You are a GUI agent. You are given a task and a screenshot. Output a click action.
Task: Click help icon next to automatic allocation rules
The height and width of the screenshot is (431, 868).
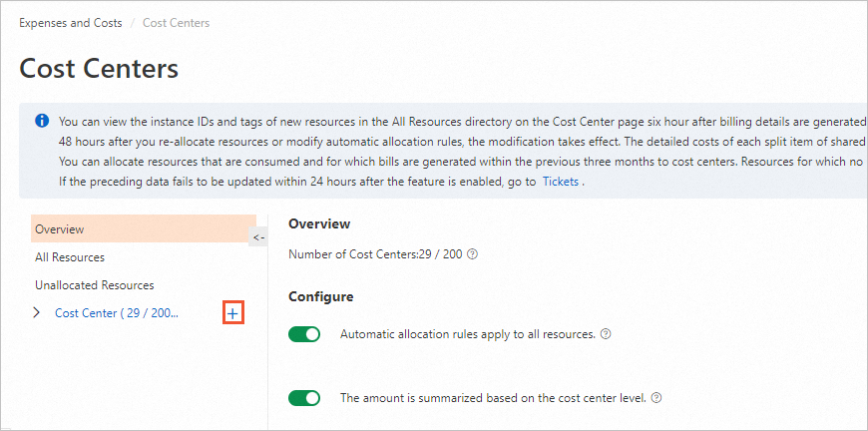point(606,334)
